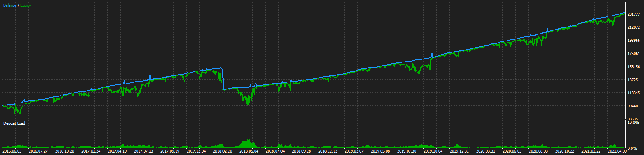Click the 2018.09.28 date label

302,151
